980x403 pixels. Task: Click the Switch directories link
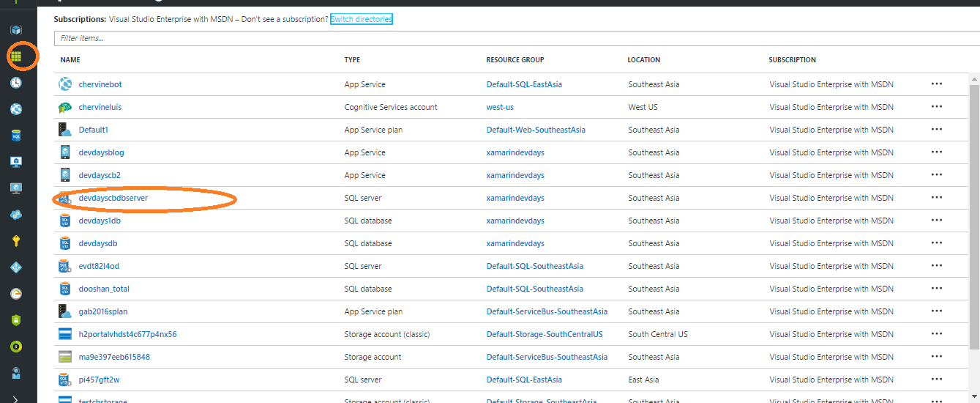362,19
